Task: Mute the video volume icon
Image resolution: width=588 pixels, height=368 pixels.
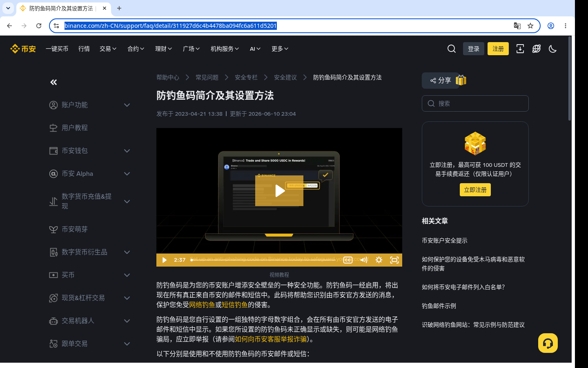Action: (x=364, y=260)
